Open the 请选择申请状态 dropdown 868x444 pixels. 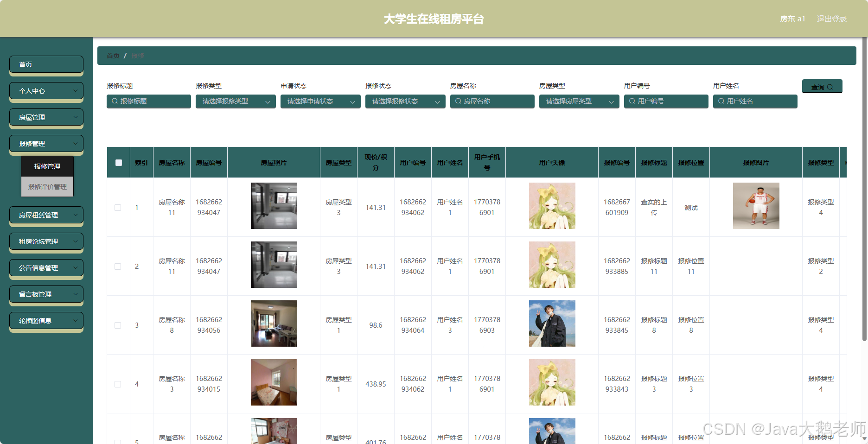(x=320, y=101)
